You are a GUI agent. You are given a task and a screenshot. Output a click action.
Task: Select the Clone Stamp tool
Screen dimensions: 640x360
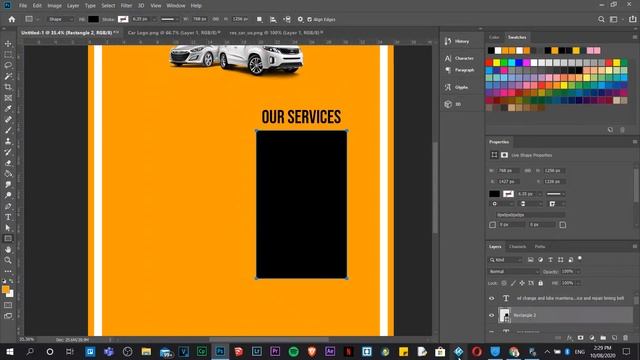click(8, 141)
